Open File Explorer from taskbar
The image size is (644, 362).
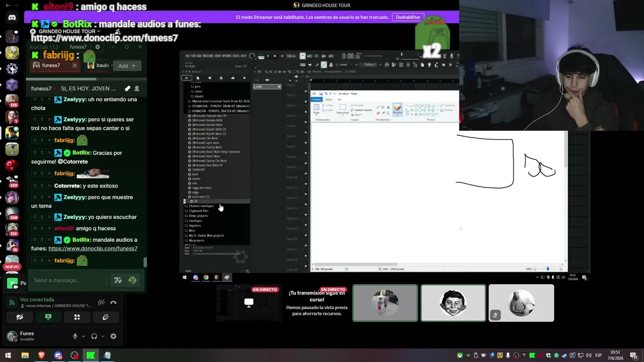click(x=25, y=355)
